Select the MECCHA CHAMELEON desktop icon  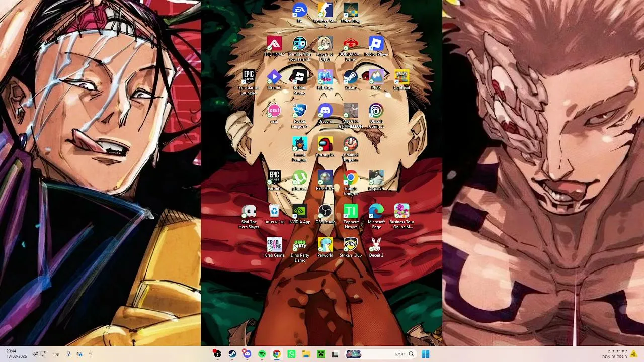click(x=351, y=117)
